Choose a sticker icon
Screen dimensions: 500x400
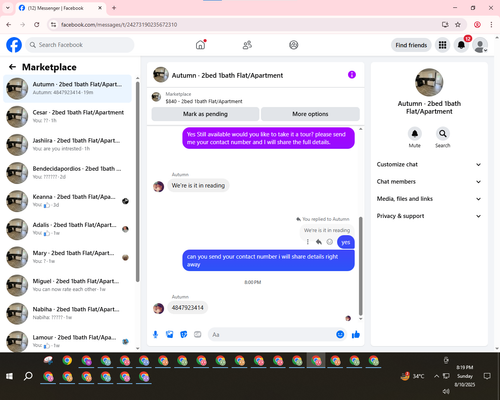tap(184, 334)
